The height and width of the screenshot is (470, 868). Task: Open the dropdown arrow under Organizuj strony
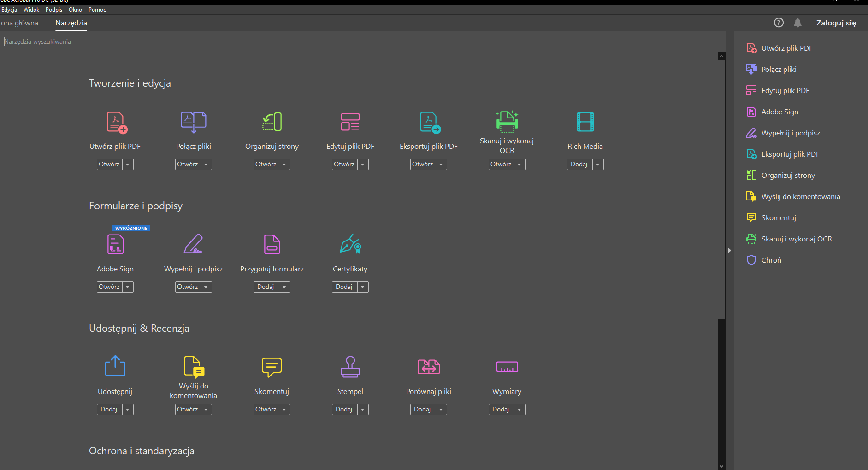[284, 164]
